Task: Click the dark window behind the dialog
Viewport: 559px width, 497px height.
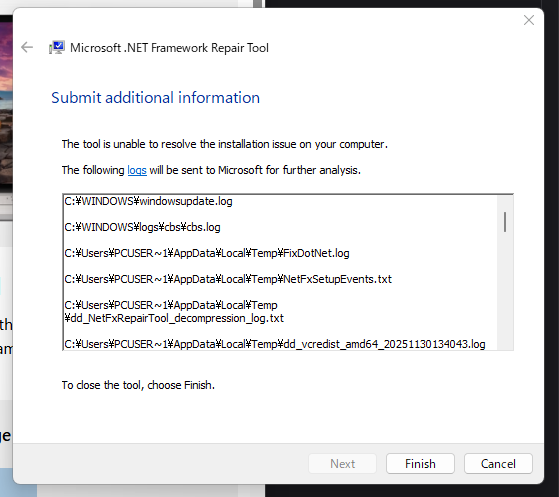Action: 551,250
